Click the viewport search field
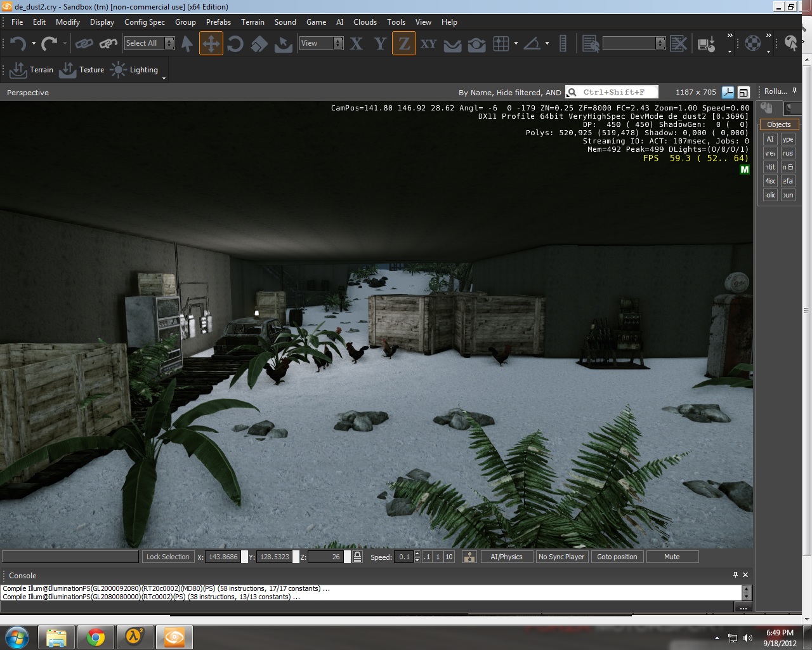 [x=612, y=92]
